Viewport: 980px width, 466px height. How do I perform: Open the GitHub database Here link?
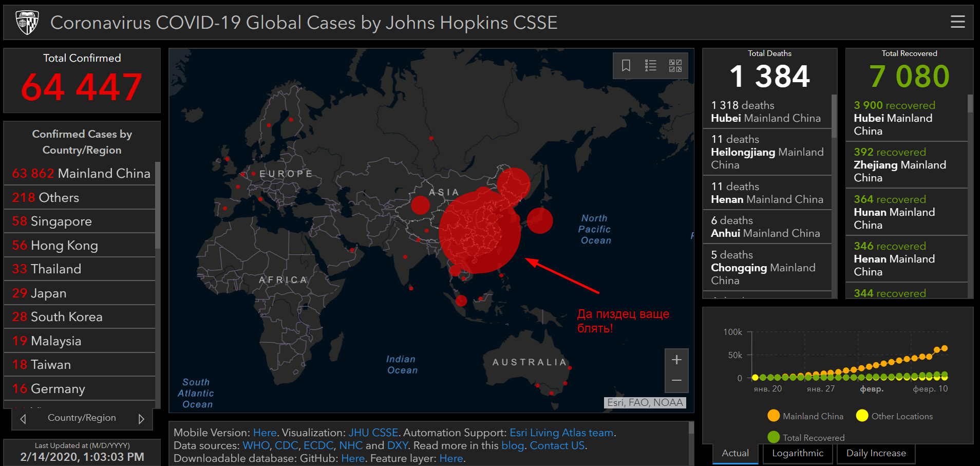pyautogui.click(x=353, y=458)
